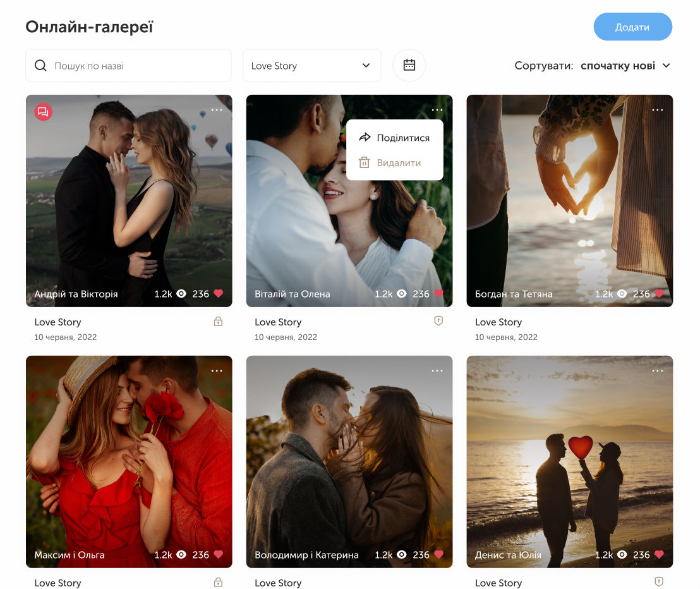Toggle the heart like on Богдан та Тетяна

tap(659, 294)
